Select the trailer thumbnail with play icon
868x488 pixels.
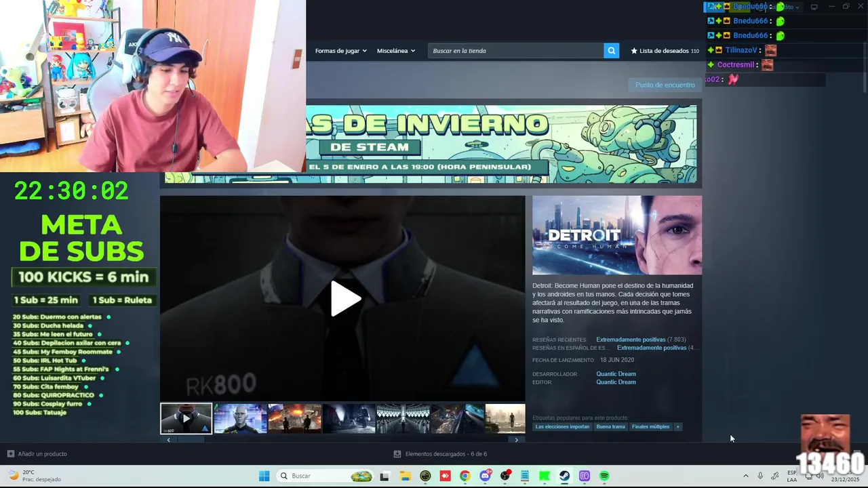(x=186, y=419)
